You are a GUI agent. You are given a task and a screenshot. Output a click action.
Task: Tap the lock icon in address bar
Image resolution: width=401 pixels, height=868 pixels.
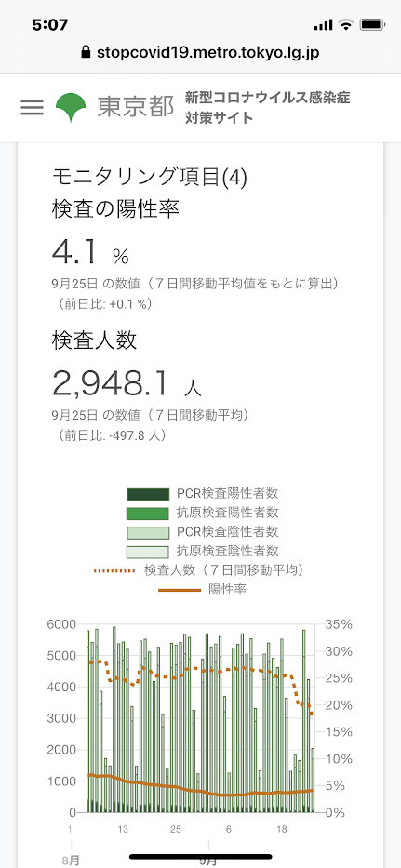[x=86, y=53]
